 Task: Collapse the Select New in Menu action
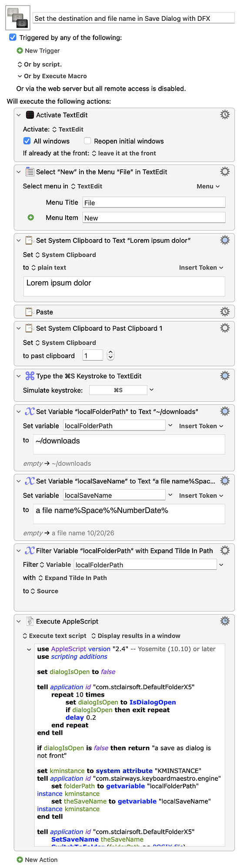pyautogui.click(x=19, y=172)
